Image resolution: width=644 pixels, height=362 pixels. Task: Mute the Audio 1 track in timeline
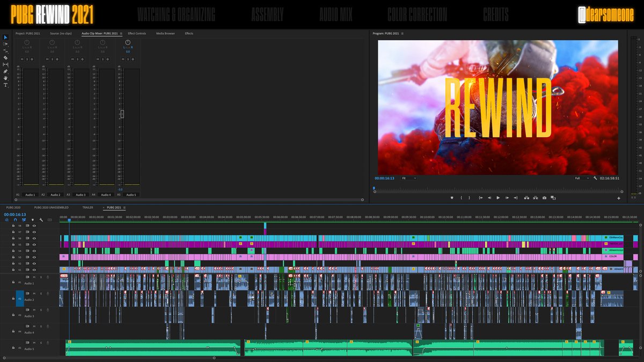click(34, 277)
